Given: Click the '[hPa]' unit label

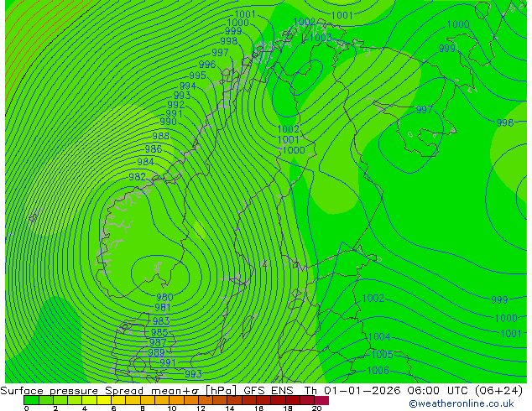Looking at the screenshot, I should point(221,391).
